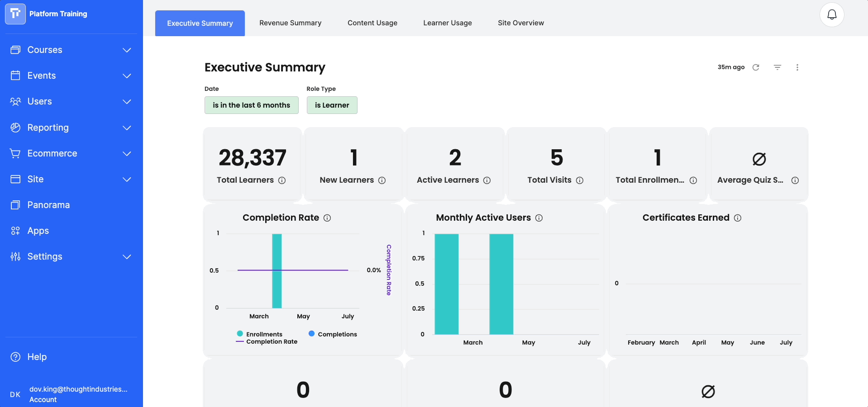This screenshot has height=407, width=868.
Task: Expand the Reporting menu chevron
Action: coord(127,128)
